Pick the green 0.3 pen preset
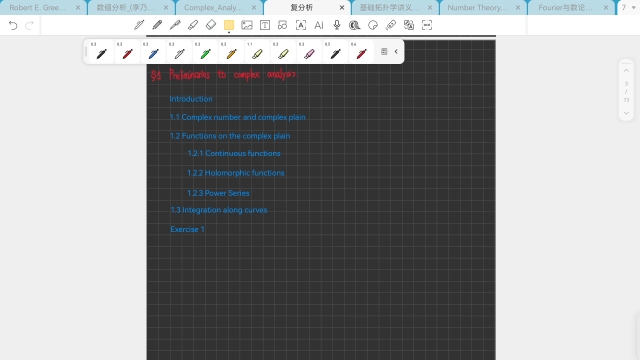The image size is (640, 360). point(205,51)
